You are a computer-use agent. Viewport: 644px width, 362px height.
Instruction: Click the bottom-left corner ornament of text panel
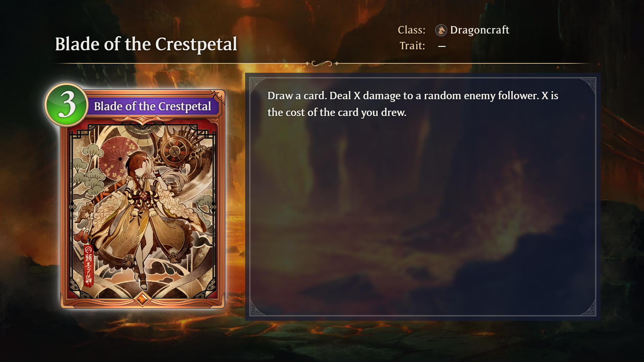pos(258,308)
